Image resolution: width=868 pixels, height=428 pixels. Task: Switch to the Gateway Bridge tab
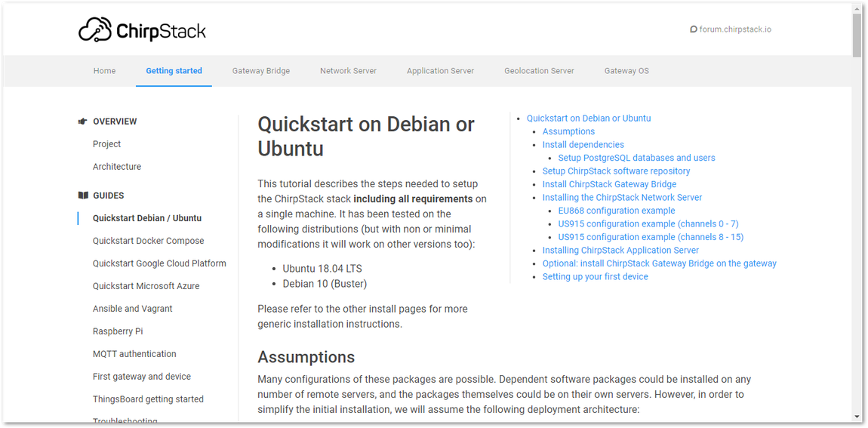(x=260, y=71)
